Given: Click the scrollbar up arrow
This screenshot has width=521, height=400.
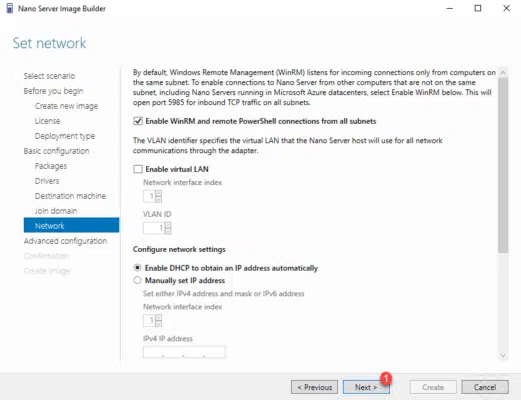Looking at the screenshot, I should [503, 72].
